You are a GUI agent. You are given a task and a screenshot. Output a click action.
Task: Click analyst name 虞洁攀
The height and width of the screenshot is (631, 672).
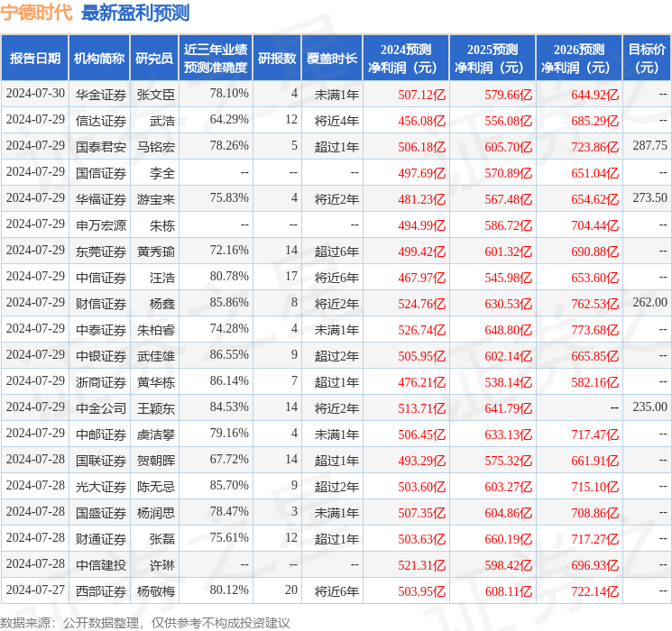coord(155,434)
